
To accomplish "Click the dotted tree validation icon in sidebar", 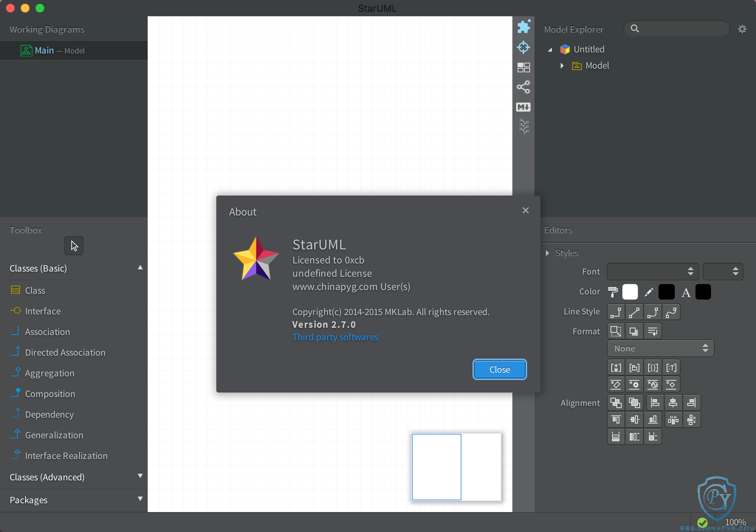I will coord(524,126).
